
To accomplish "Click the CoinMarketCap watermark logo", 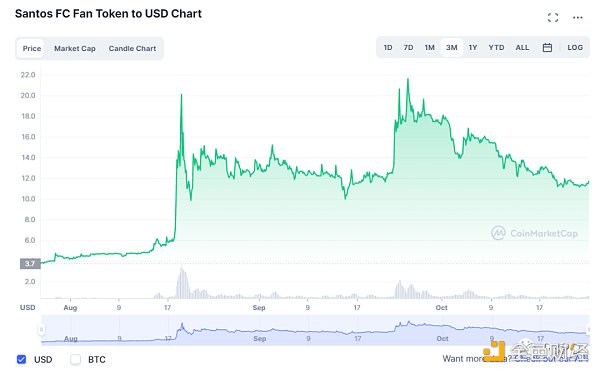I will (535, 233).
